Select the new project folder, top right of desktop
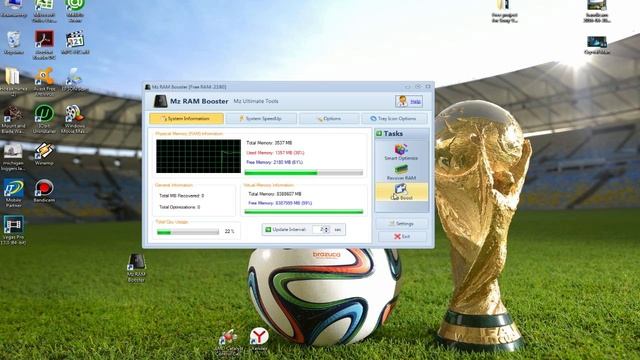 click(x=504, y=11)
